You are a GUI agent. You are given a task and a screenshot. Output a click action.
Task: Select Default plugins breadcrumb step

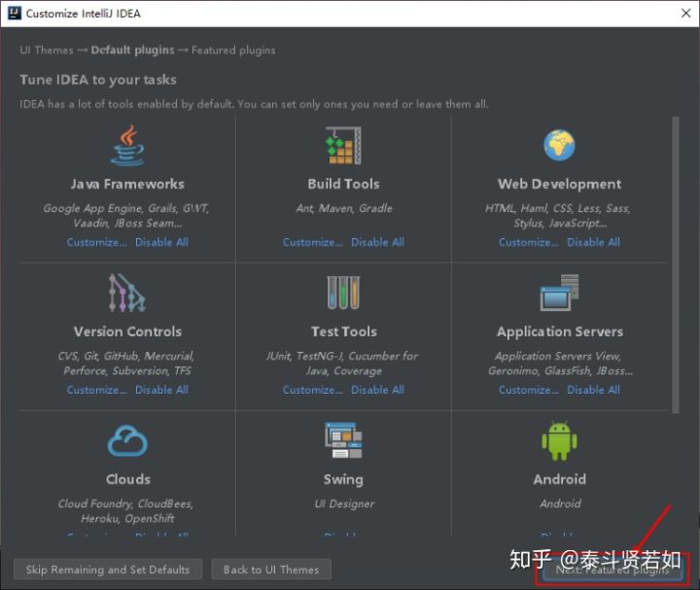[132, 50]
